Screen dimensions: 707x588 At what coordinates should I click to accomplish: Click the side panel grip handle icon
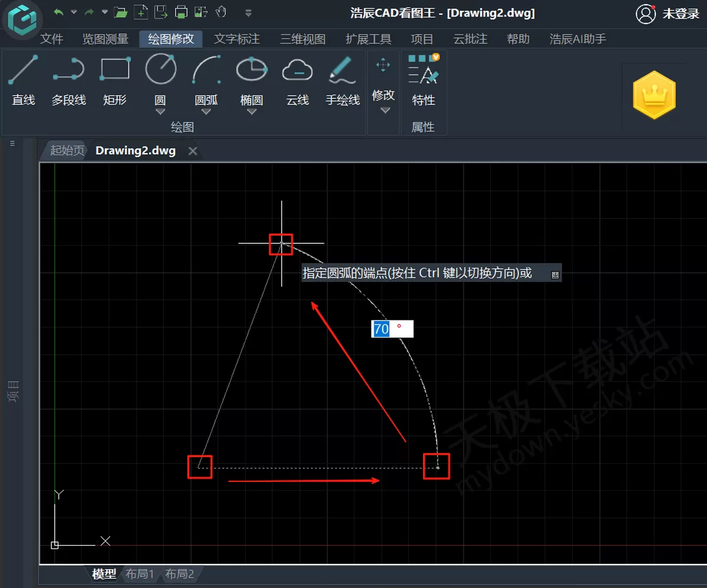(x=11, y=144)
